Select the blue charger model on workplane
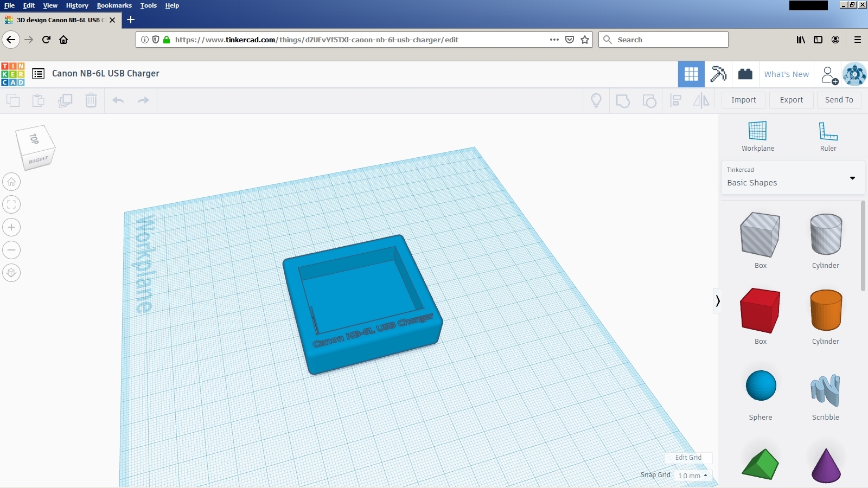 coord(362,304)
